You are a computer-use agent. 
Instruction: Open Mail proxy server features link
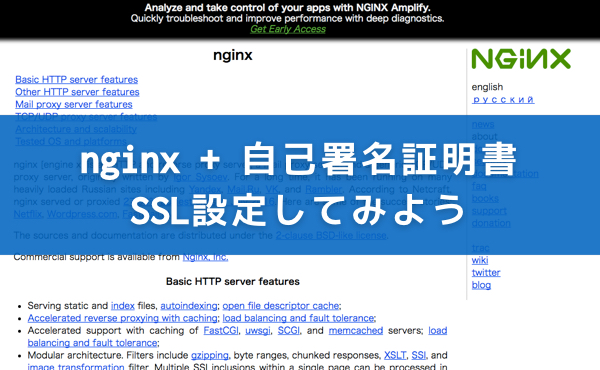click(74, 104)
